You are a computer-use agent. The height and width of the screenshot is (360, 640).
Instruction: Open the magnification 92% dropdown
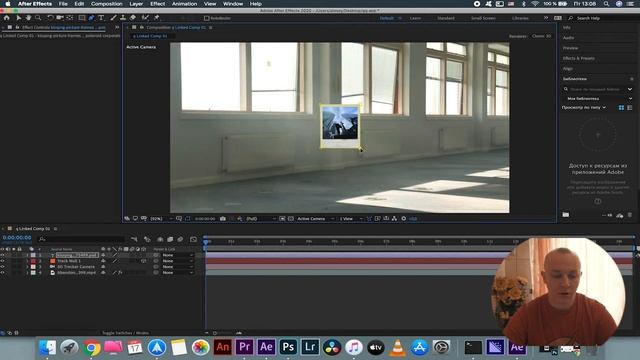(162, 219)
